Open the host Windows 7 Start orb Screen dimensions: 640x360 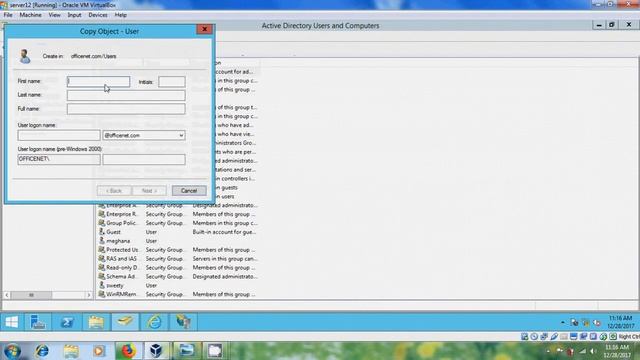tap(12, 351)
